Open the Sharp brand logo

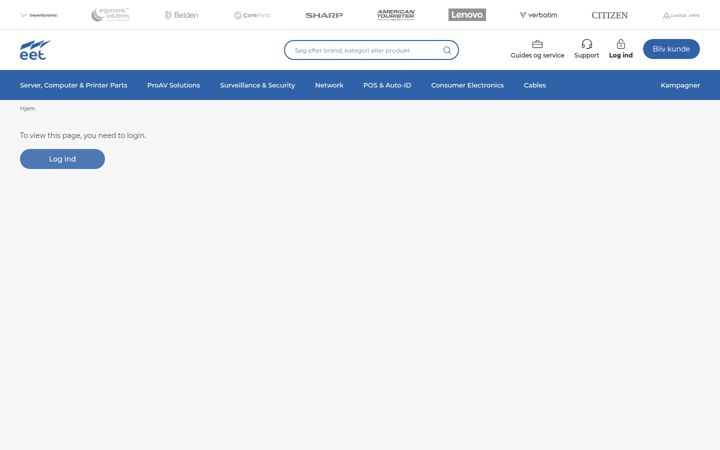(324, 15)
